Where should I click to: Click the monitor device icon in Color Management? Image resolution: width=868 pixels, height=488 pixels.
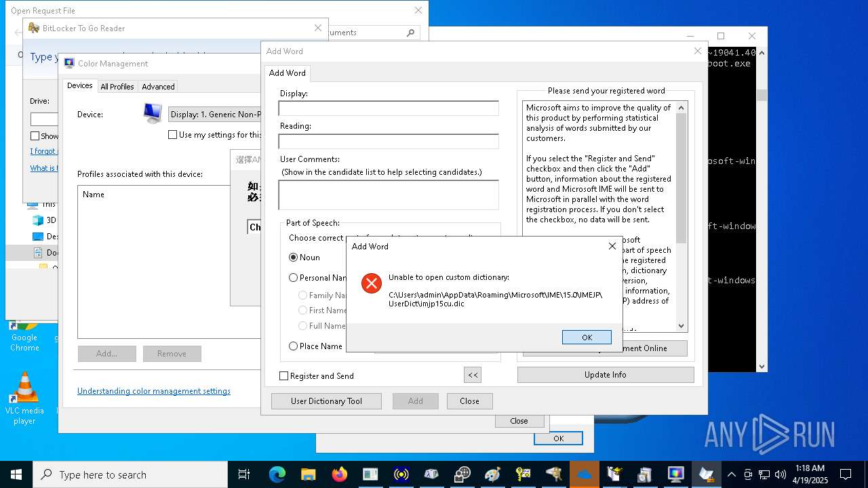[x=153, y=113]
